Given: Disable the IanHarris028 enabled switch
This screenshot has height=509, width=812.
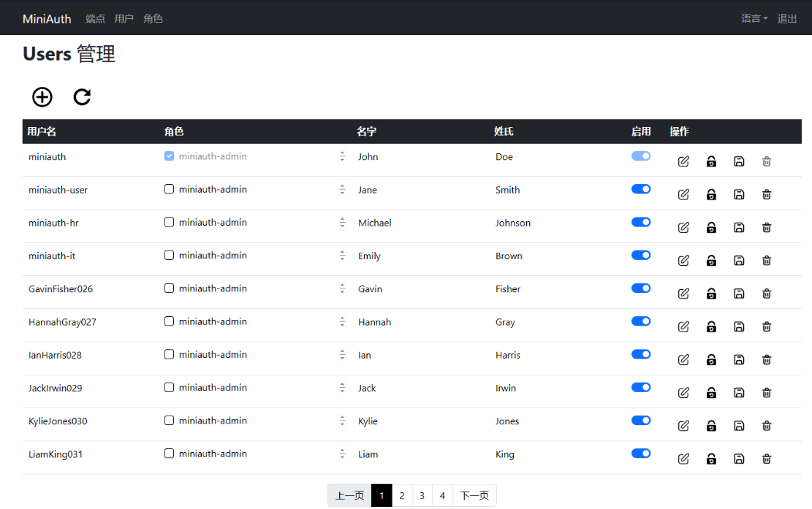Looking at the screenshot, I should 640,354.
